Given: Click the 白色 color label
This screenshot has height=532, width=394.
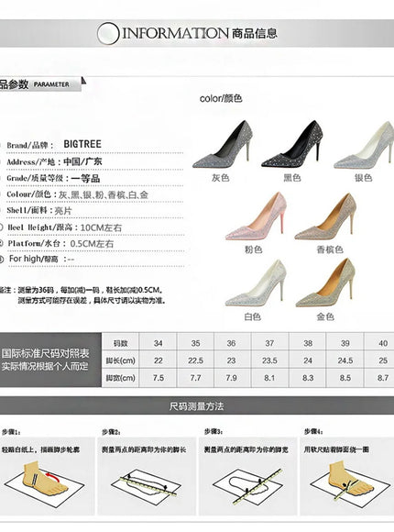Looking at the screenshot, I should coord(252,316).
